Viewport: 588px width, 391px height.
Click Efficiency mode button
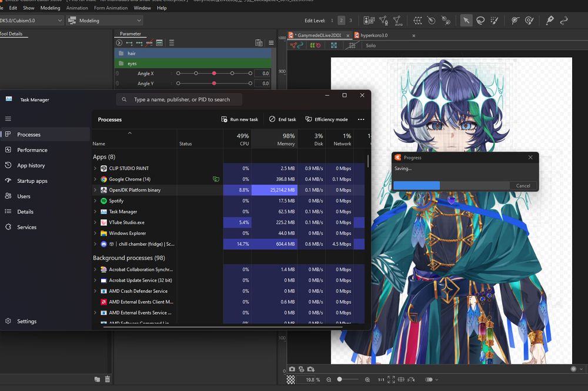pos(326,119)
